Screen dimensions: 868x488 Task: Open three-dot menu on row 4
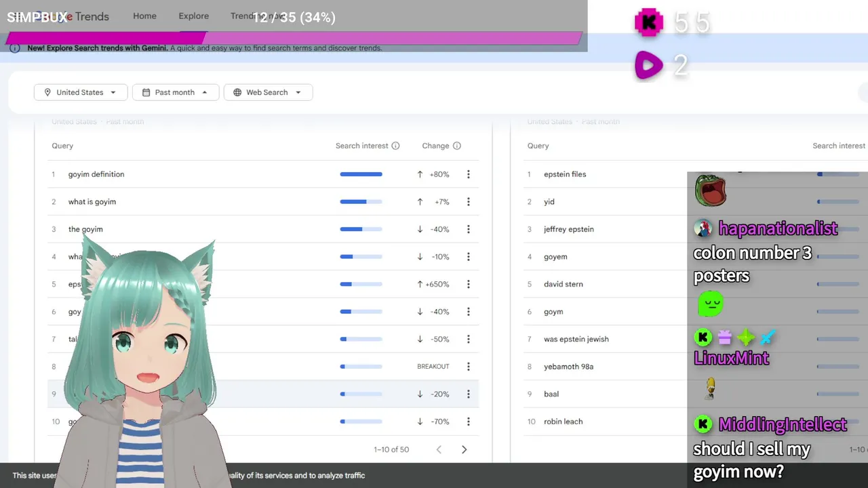pos(468,257)
